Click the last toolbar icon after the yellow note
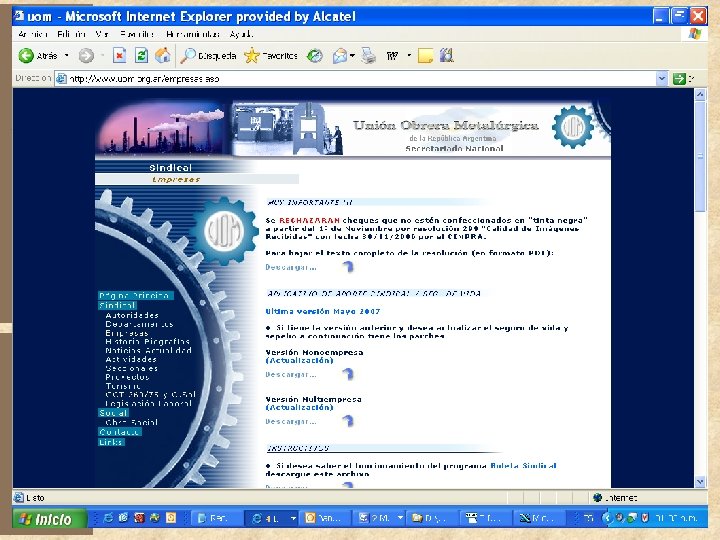Image resolution: width=720 pixels, height=540 pixels. click(x=446, y=56)
